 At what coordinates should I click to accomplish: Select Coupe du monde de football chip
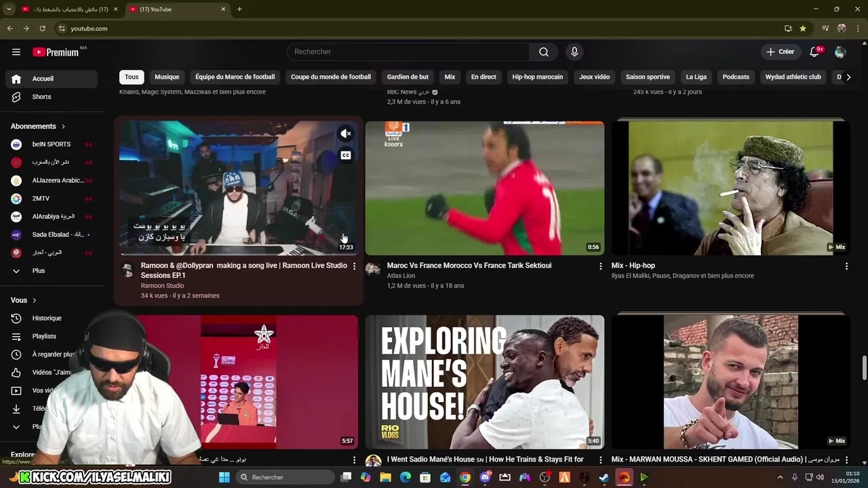tap(331, 77)
